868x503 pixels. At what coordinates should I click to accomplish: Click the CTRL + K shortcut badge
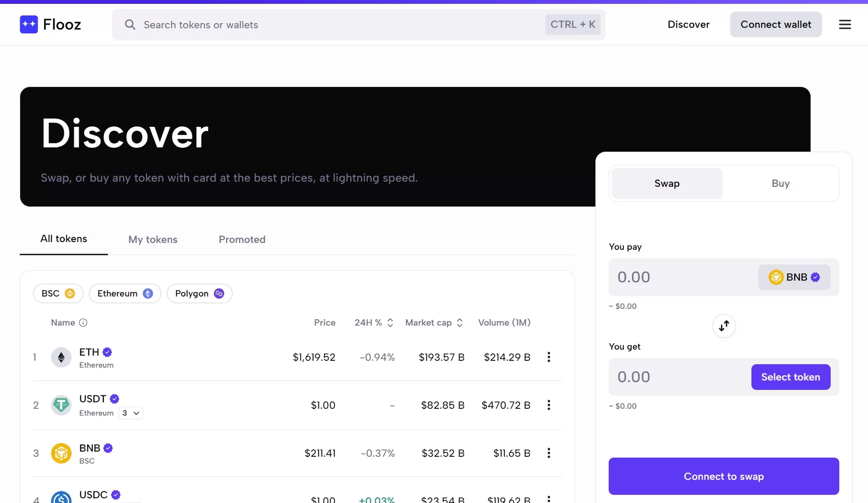click(x=573, y=24)
